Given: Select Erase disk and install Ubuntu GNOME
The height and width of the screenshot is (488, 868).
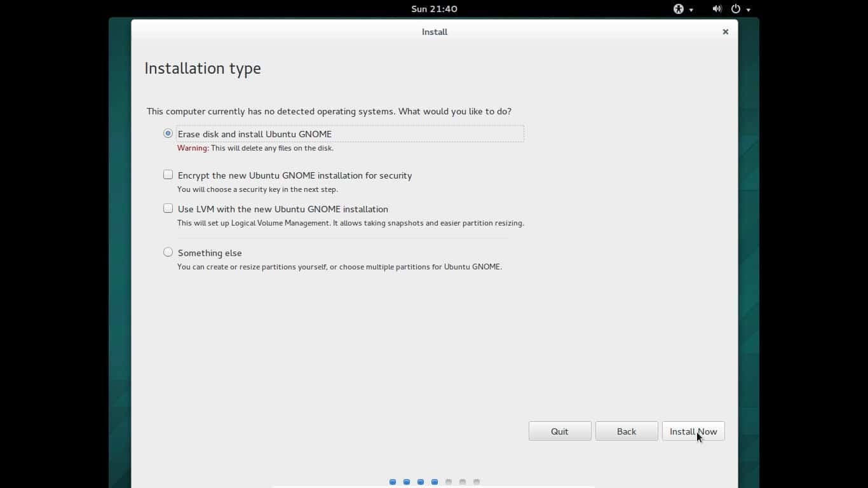Looking at the screenshot, I should pos(168,133).
